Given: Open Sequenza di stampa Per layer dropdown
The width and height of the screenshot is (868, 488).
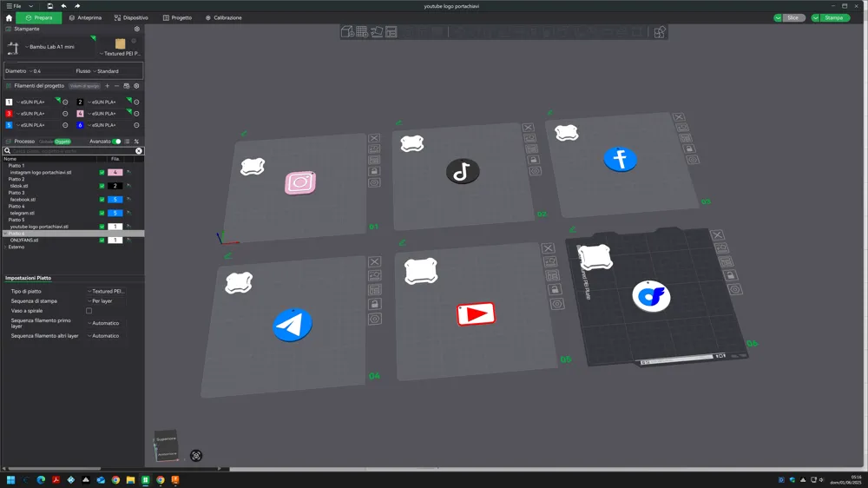Looking at the screenshot, I should [x=106, y=300].
